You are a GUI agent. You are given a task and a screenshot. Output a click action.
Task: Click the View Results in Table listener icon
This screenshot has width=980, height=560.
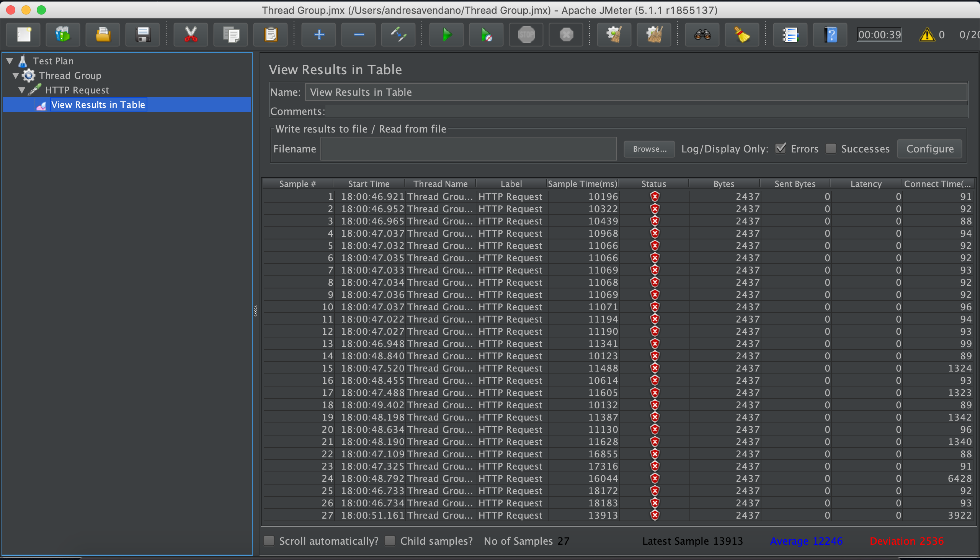tap(41, 105)
